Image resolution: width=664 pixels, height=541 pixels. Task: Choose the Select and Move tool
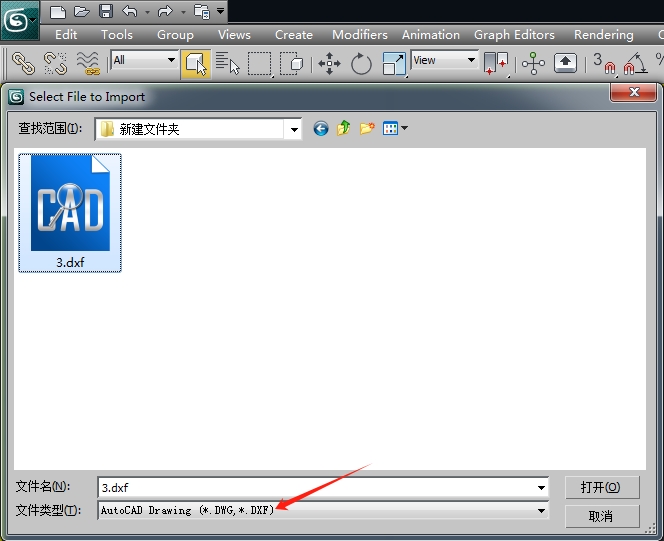[x=329, y=63]
